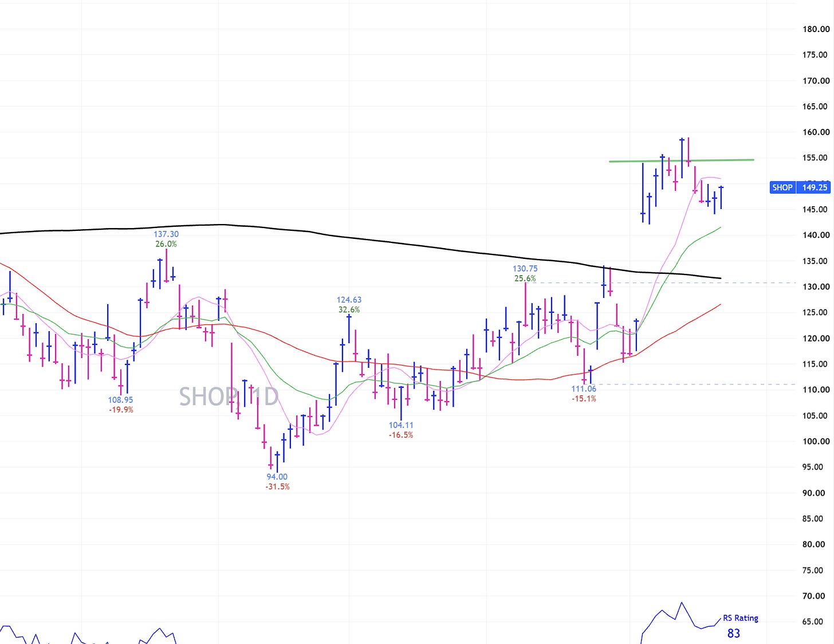
Task: Click 170.00 on the price axis
Action: pos(816,81)
